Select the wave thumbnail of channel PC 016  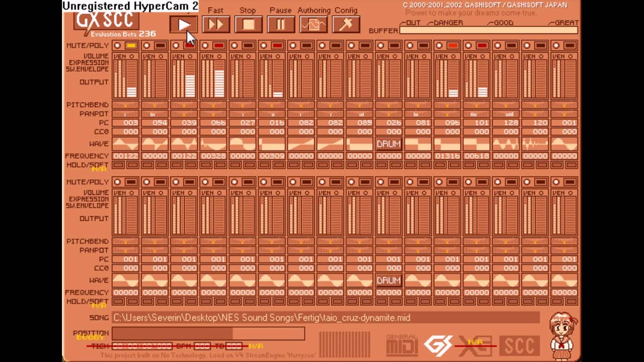click(271, 144)
